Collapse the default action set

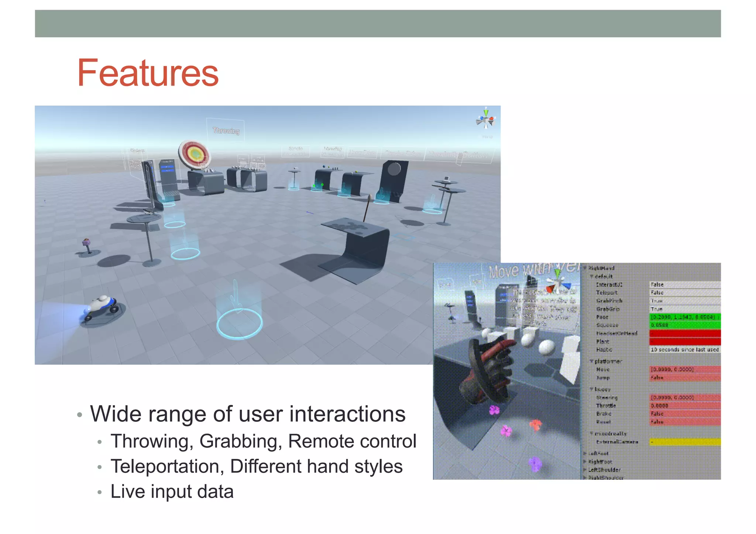pos(591,276)
